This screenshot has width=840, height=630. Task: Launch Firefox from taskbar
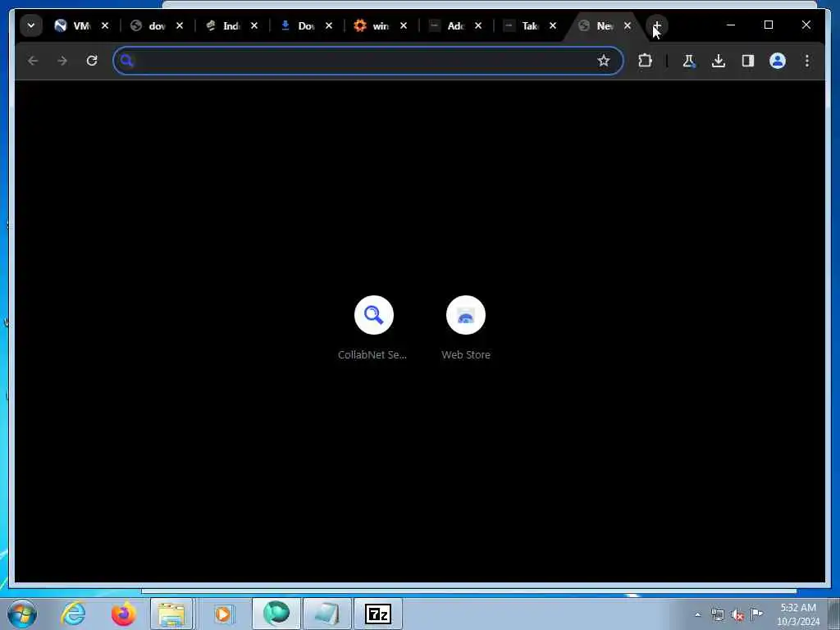click(123, 614)
